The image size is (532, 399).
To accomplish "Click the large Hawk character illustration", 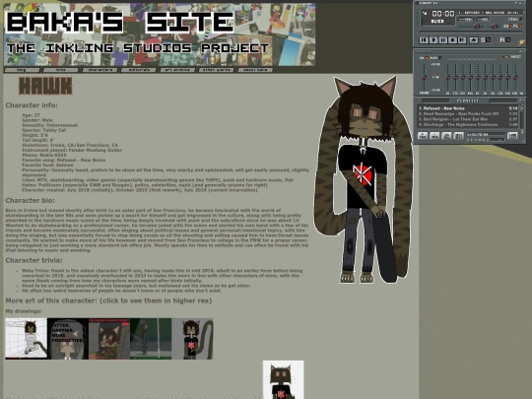I will point(364,180).
